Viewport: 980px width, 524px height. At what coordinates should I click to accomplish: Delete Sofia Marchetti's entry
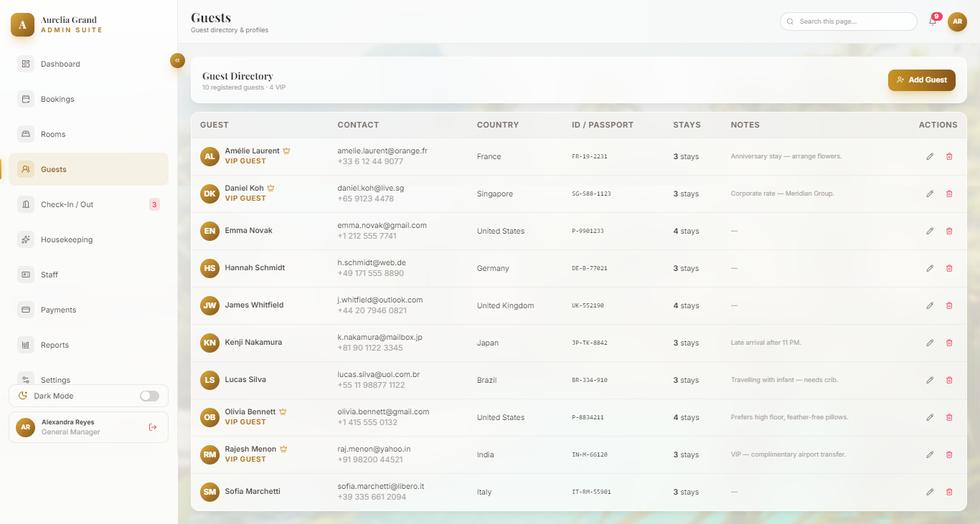[949, 492]
